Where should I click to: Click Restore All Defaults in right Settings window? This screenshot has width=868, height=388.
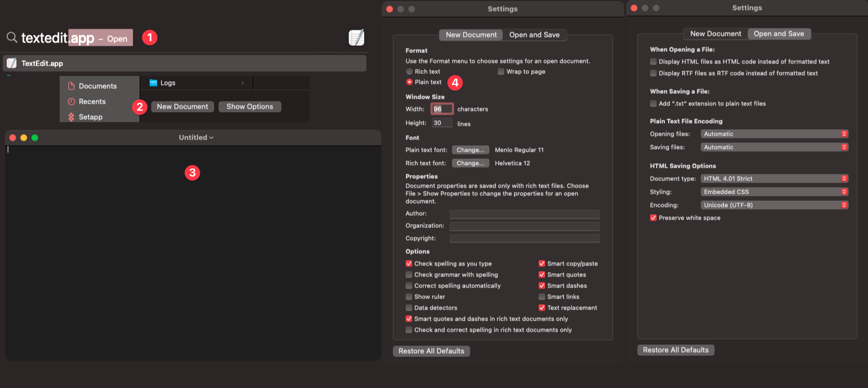(676, 350)
